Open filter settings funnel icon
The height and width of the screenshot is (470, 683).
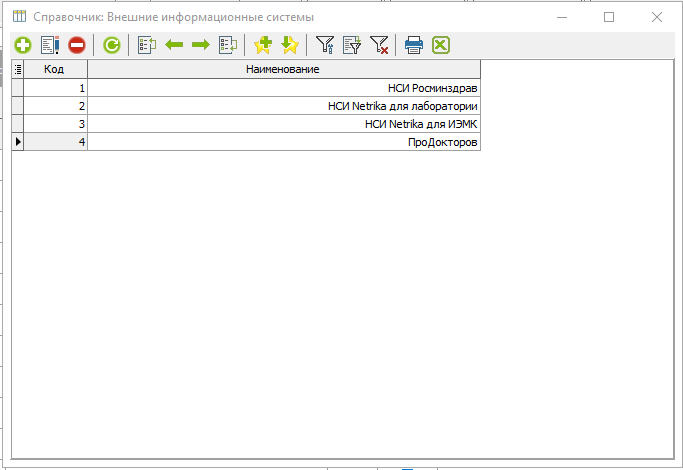click(x=325, y=45)
